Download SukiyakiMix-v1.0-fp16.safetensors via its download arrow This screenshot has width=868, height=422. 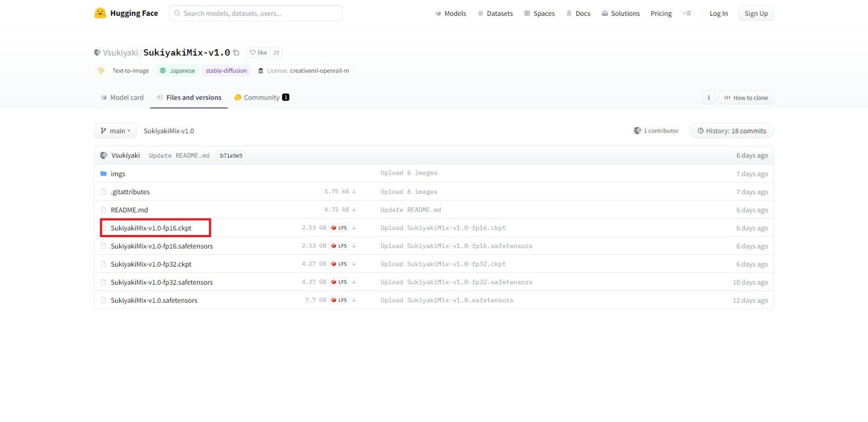click(x=354, y=246)
